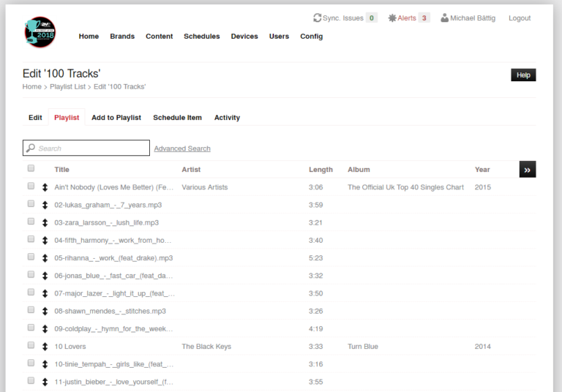
Task: Open the Schedule Item tab
Action: point(177,118)
